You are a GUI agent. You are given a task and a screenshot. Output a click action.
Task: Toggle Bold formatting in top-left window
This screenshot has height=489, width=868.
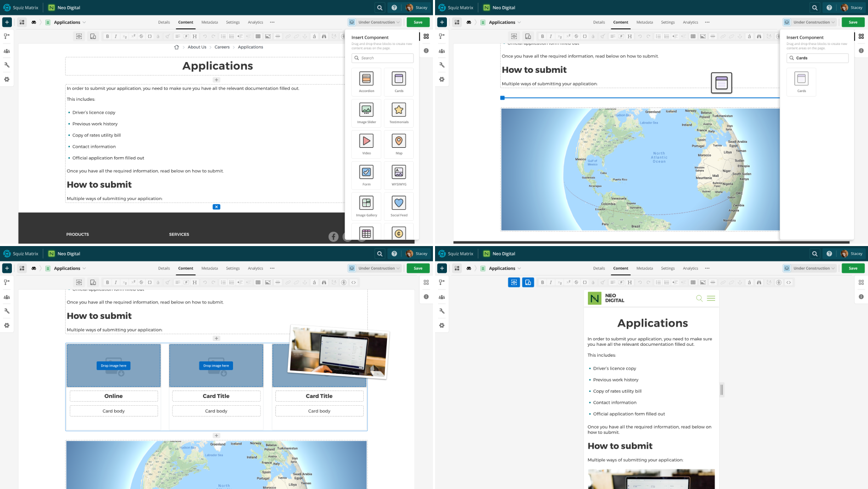pyautogui.click(x=107, y=36)
